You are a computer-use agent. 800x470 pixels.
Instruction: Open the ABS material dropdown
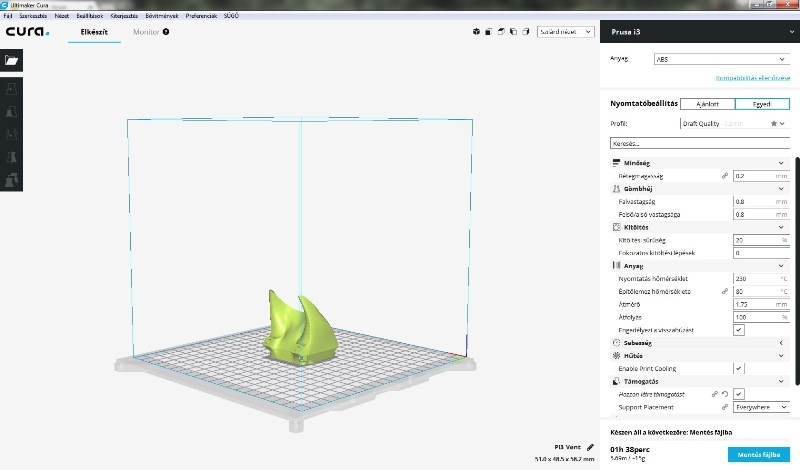720,60
